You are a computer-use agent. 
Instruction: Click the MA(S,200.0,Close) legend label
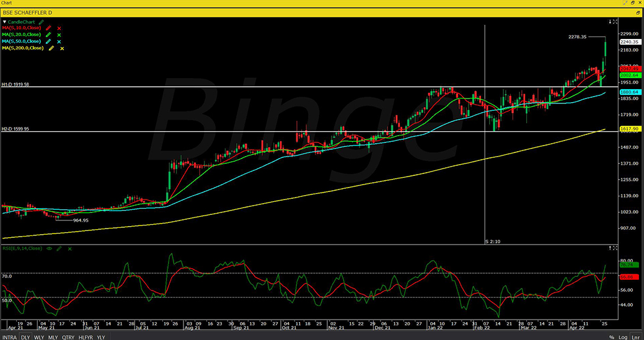[23, 48]
